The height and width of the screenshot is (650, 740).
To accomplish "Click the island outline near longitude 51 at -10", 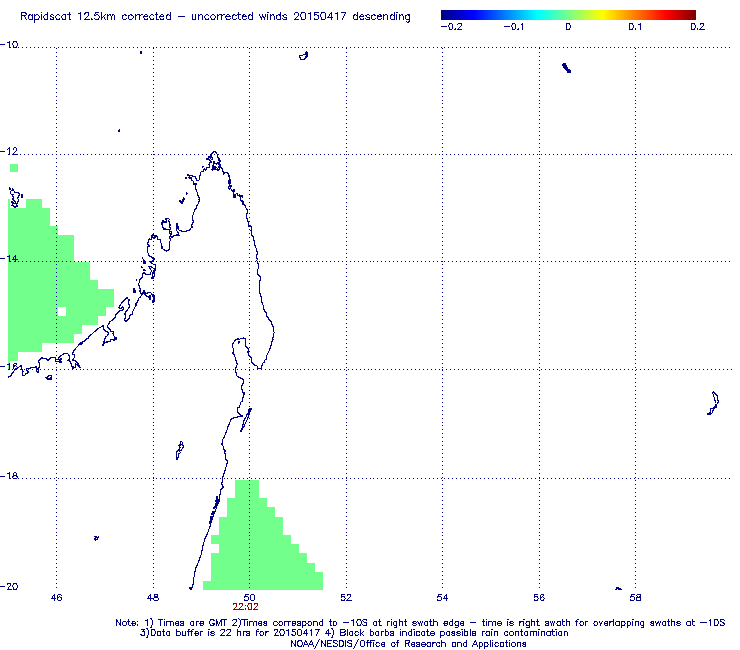I will [303, 56].
